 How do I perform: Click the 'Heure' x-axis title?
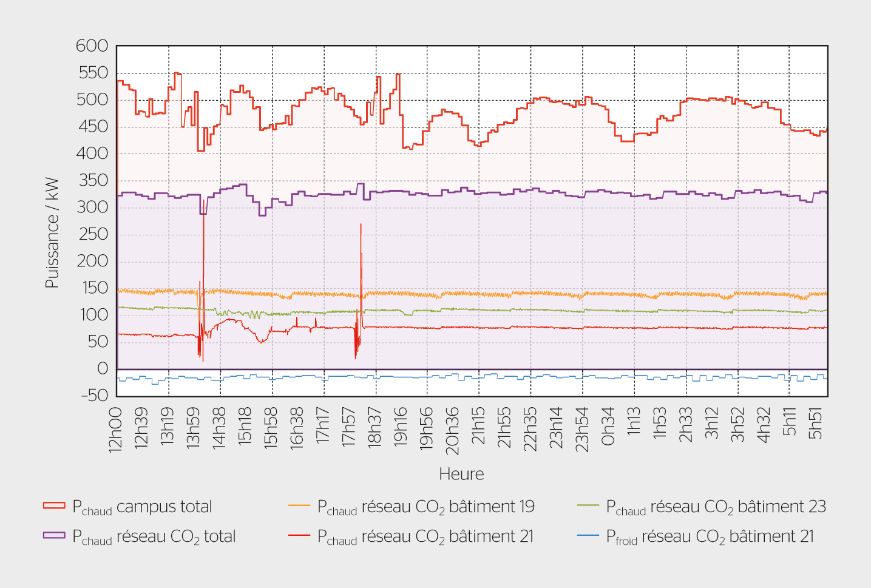tap(461, 474)
